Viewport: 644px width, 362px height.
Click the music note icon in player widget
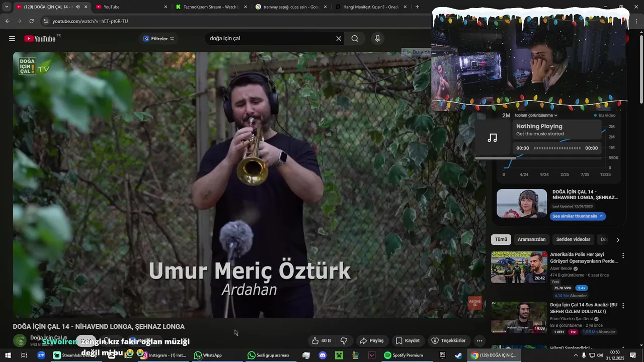[x=492, y=138]
